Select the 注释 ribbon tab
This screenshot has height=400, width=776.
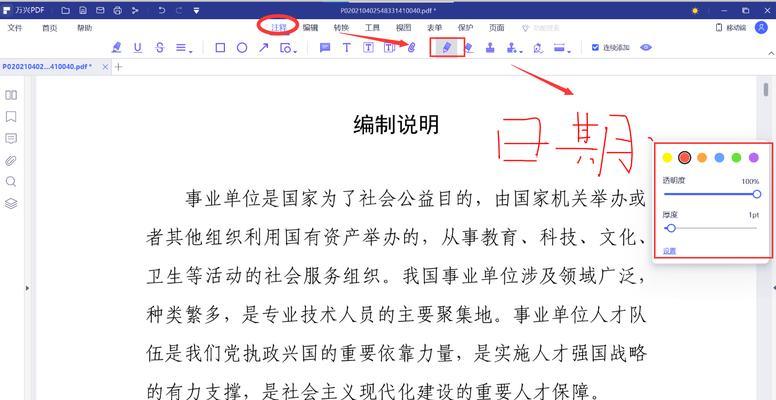[x=279, y=28]
